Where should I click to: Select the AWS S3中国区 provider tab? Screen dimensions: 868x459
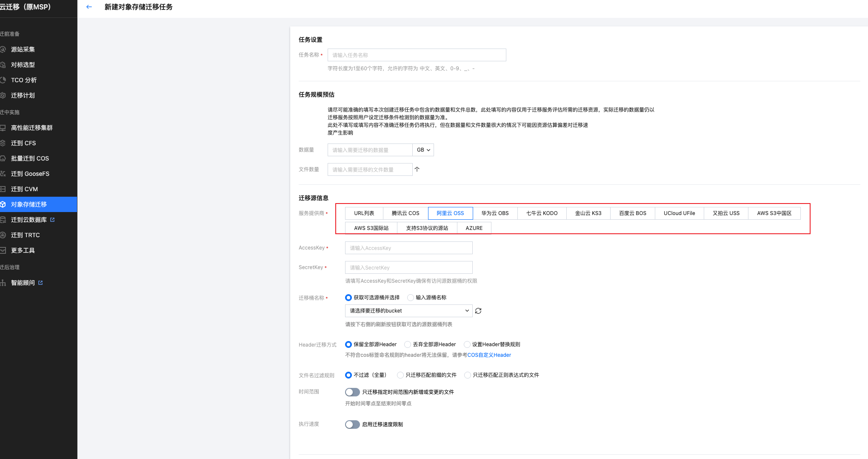(774, 213)
